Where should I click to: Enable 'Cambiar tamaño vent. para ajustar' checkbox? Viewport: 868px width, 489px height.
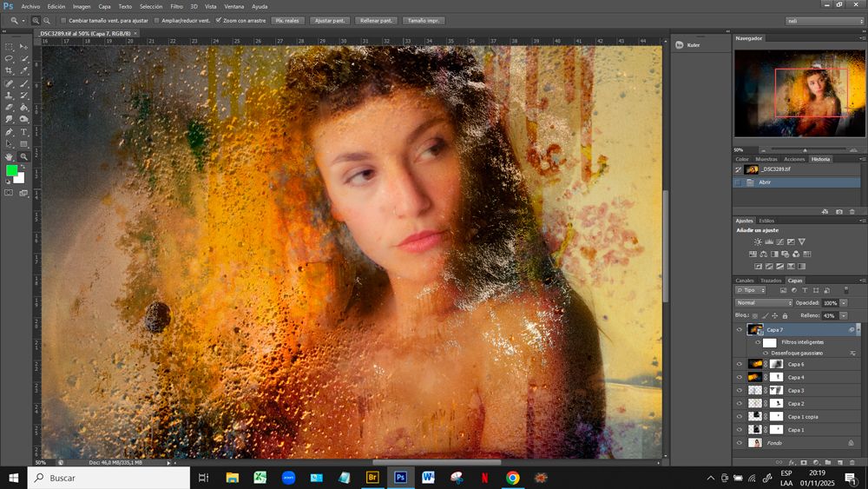pos(63,20)
